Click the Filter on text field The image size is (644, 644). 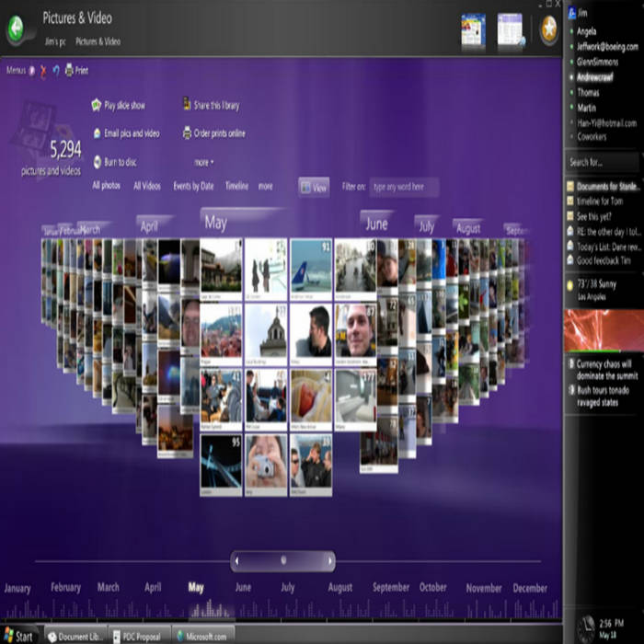click(404, 187)
